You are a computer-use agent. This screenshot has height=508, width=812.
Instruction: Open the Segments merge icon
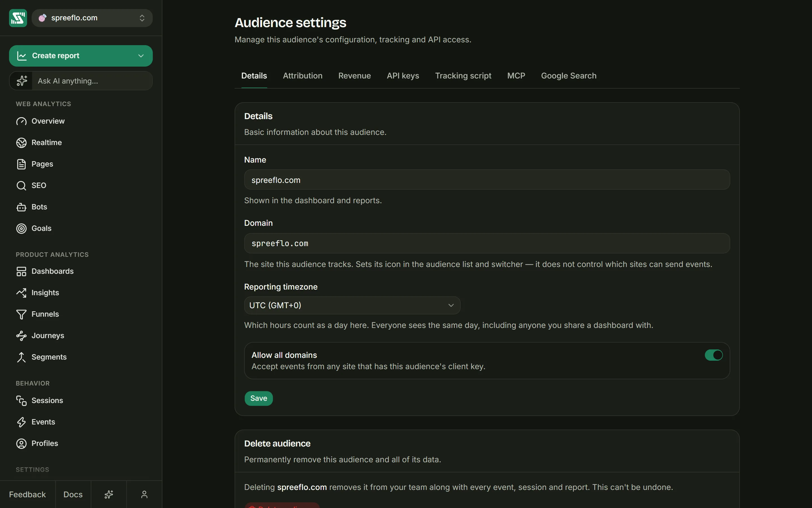click(21, 357)
